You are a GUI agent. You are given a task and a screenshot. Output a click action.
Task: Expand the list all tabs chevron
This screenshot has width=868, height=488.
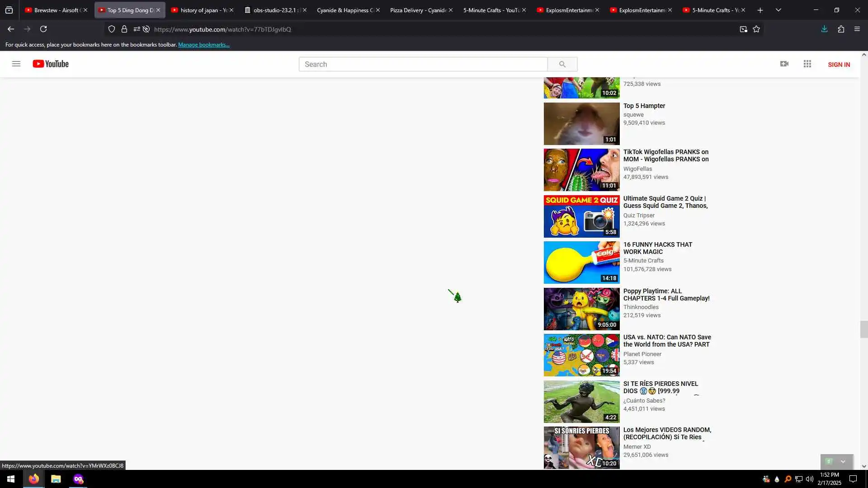tap(778, 10)
